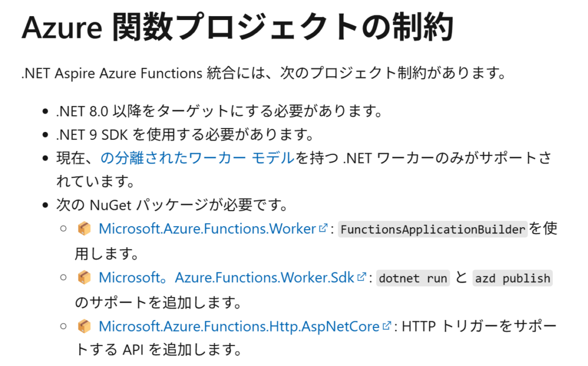Image resolution: width=588 pixels, height=366 pixels.
Task: Click the 次の NuGet パッケージが必要です text
Action: (x=172, y=205)
